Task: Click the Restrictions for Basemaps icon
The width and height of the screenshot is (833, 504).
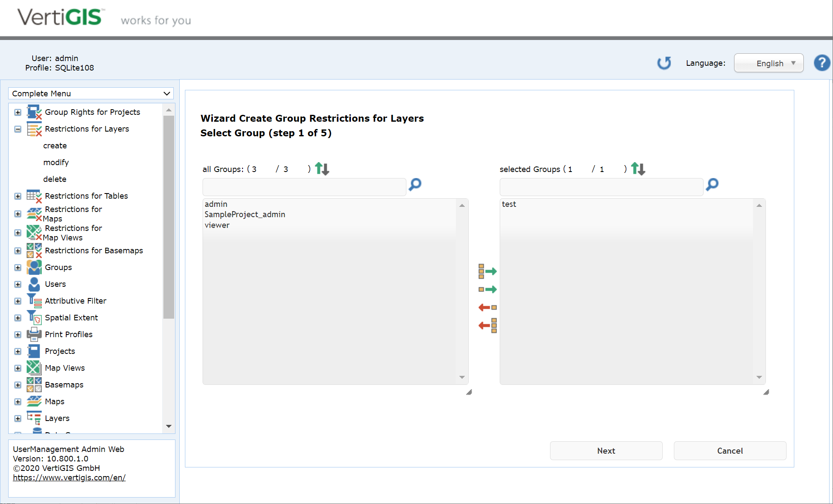Action: 34,251
